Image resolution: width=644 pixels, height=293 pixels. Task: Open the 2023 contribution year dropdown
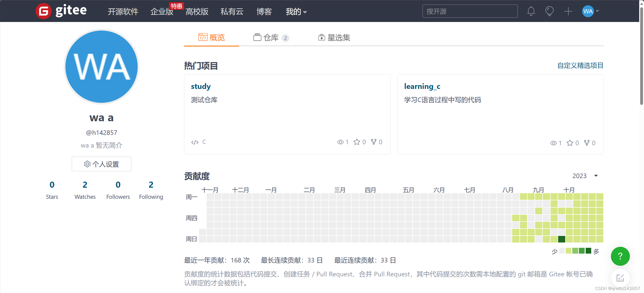[585, 176]
